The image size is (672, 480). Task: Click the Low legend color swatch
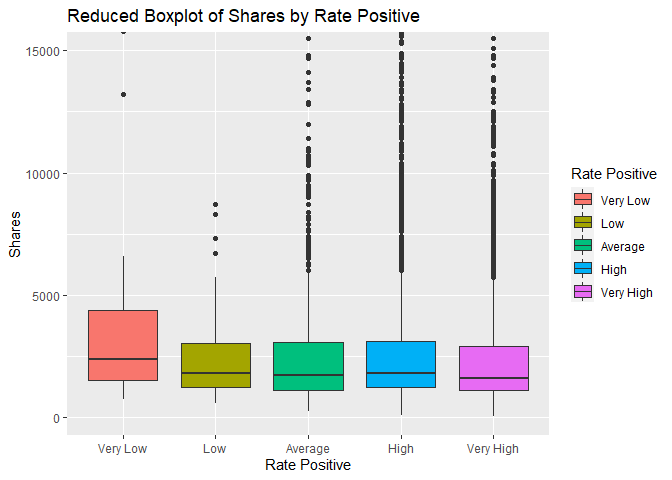[583, 223]
